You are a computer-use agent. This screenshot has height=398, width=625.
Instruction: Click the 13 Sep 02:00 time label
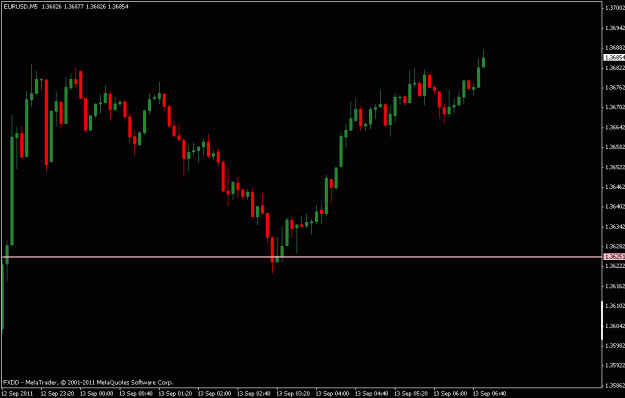[214, 394]
